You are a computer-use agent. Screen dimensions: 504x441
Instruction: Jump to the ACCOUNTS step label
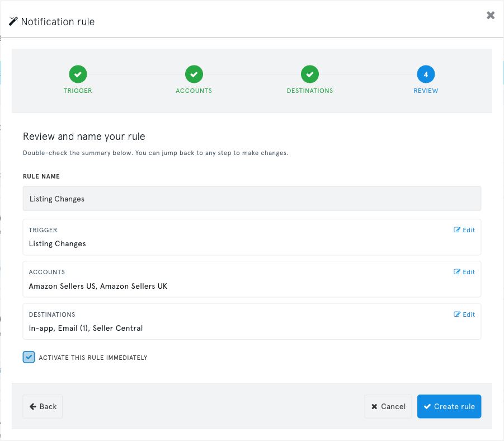coord(194,91)
